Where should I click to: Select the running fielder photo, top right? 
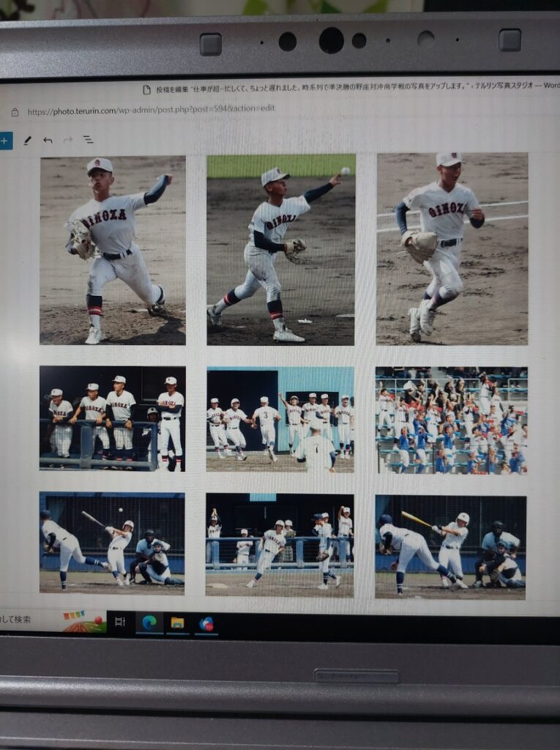(x=452, y=248)
